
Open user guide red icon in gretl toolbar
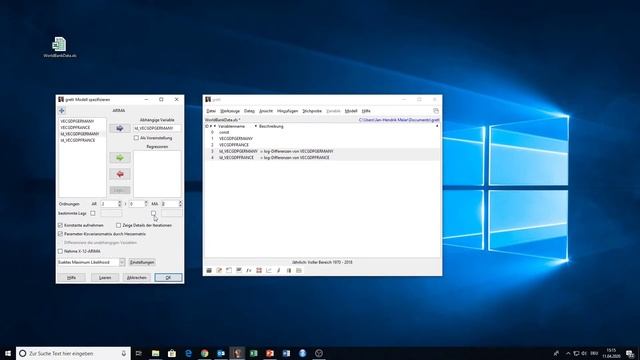259,270
